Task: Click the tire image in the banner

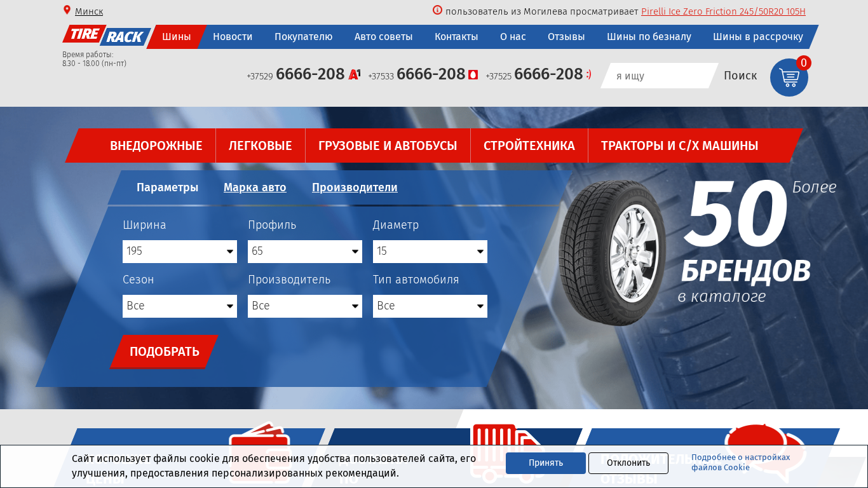Action: pyautogui.click(x=613, y=253)
